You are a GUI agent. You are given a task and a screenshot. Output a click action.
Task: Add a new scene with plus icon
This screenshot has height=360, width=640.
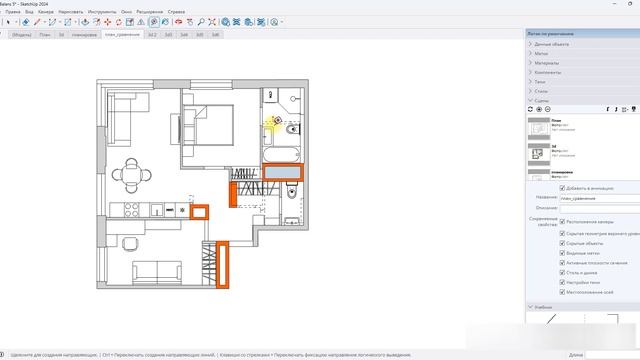click(539, 109)
